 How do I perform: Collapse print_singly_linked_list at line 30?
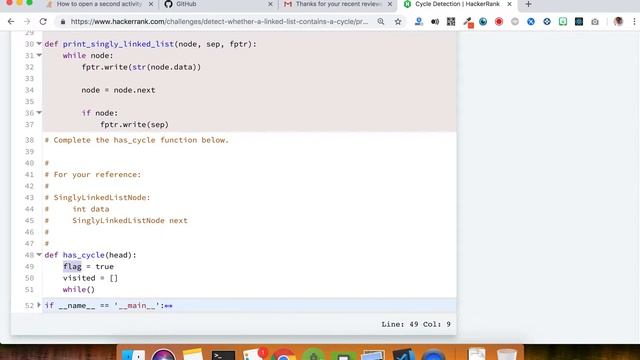(39, 43)
